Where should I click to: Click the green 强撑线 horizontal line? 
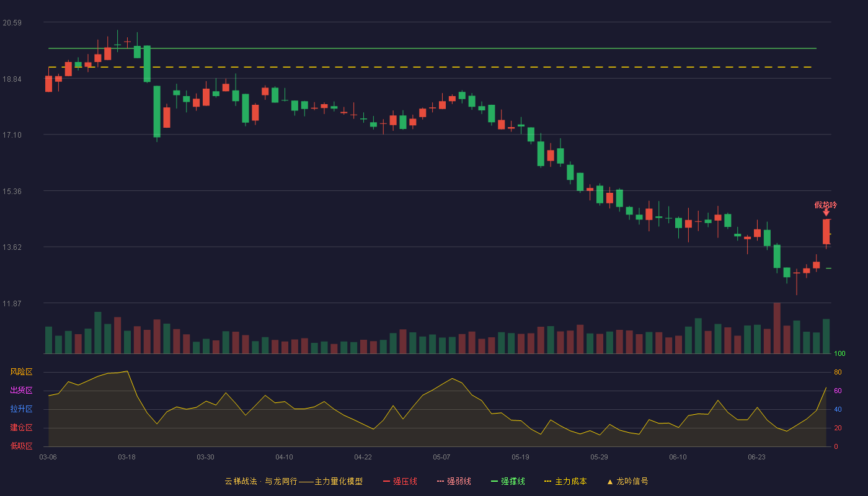[x=433, y=48]
